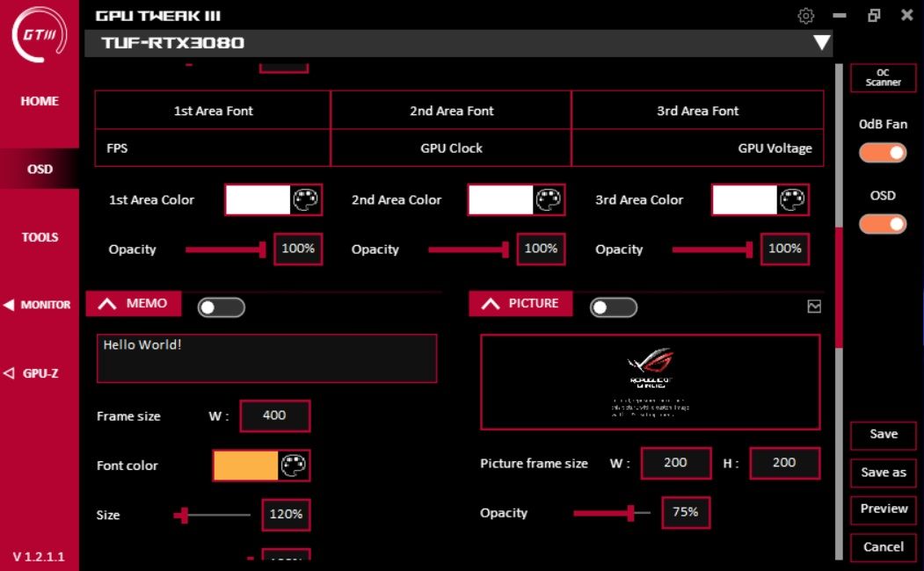Open 2nd Area Color palette picker
924x571 pixels.
point(548,199)
